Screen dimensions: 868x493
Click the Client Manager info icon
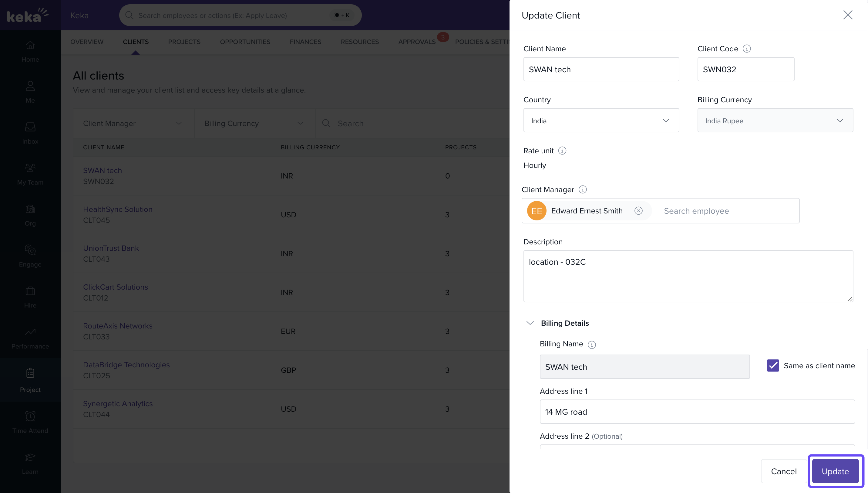[x=582, y=190]
